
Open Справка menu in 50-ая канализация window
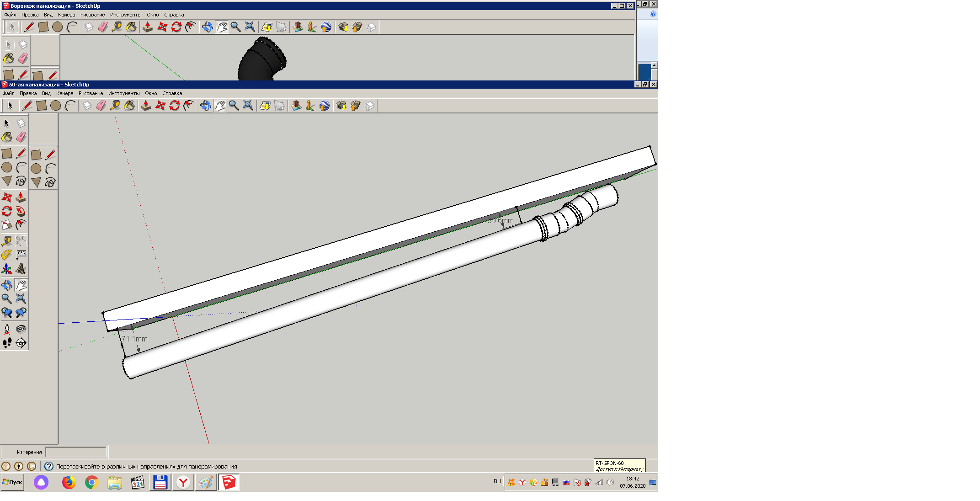172,93
